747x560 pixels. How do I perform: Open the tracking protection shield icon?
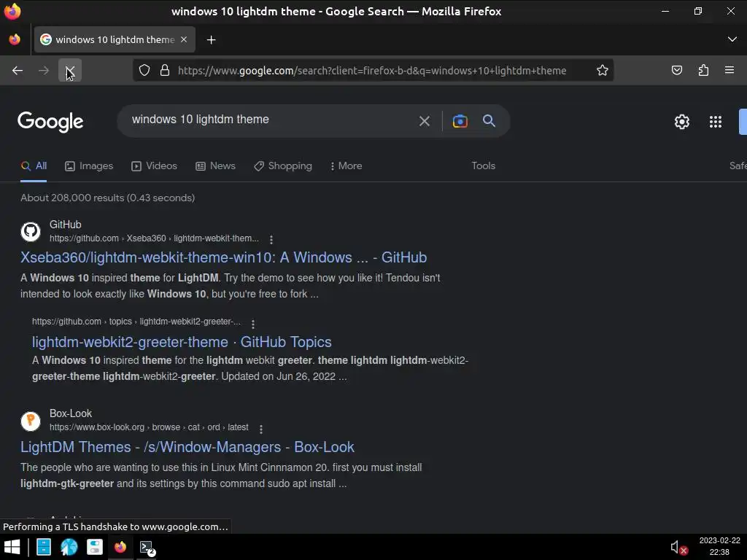[144, 71]
